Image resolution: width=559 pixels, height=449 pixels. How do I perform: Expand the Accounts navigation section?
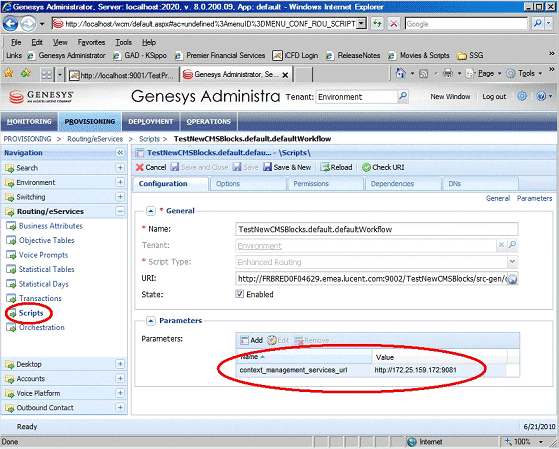click(x=120, y=378)
